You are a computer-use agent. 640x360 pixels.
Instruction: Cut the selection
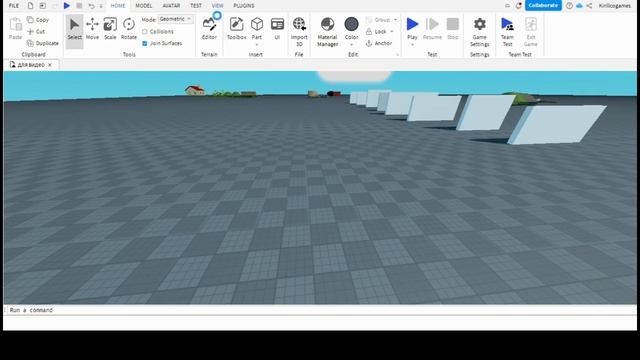click(36, 31)
